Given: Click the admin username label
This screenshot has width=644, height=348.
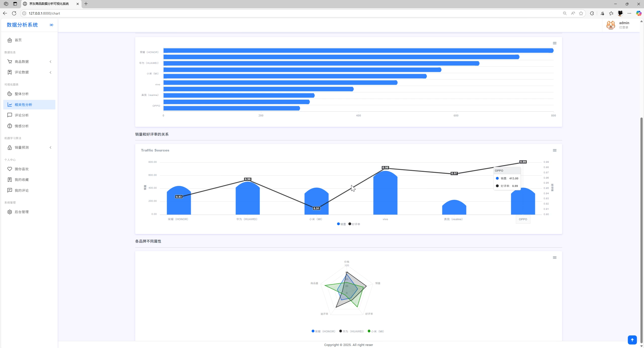Looking at the screenshot, I should click(624, 23).
